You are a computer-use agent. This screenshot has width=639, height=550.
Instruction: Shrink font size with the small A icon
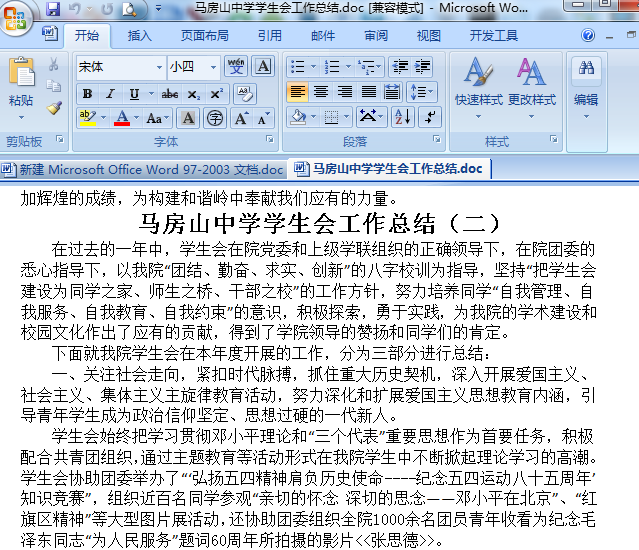click(263, 118)
